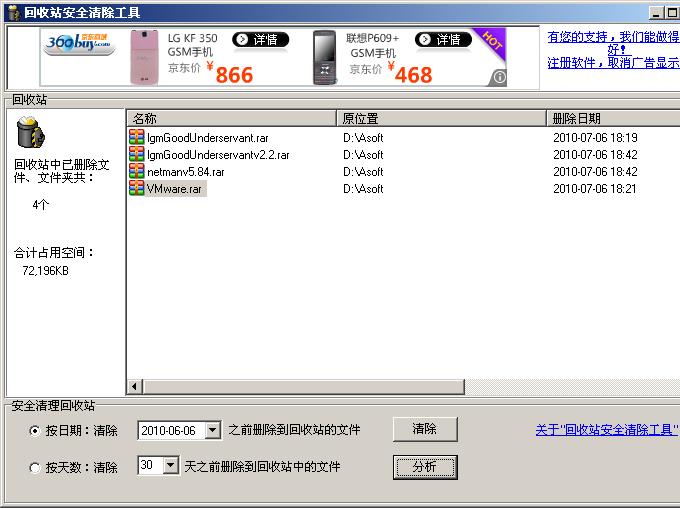Select the lgmGoodUnderservantv2.2.rar file name
This screenshot has height=508, width=680.
(x=218, y=154)
